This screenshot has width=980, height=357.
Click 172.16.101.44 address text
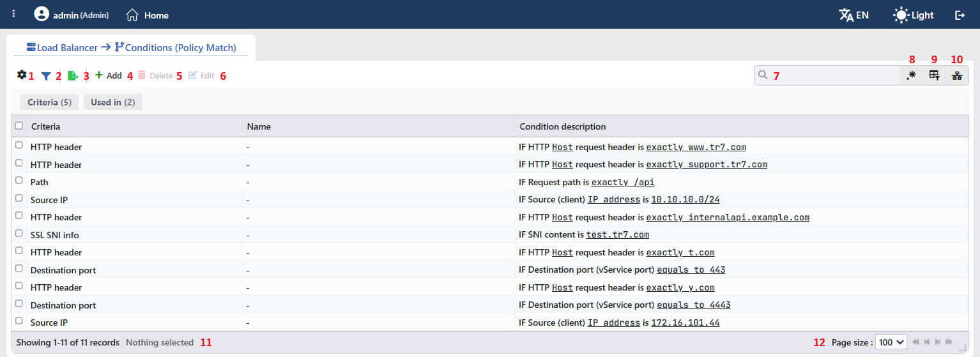tap(685, 323)
